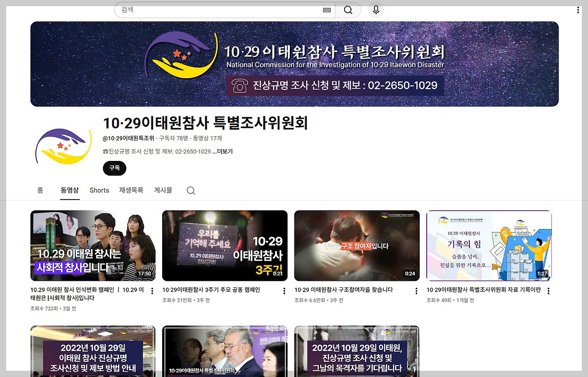Open options menu on the 자료 기록이란 video
The width and height of the screenshot is (588, 377).
pos(548,291)
